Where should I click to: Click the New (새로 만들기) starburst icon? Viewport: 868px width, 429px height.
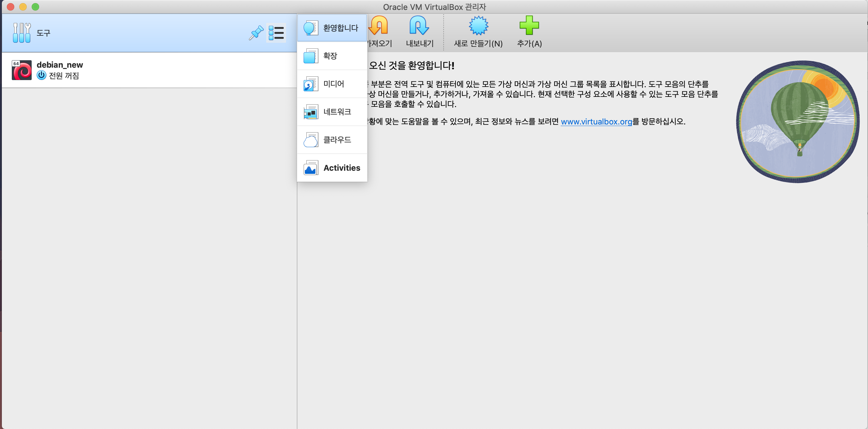tap(478, 25)
